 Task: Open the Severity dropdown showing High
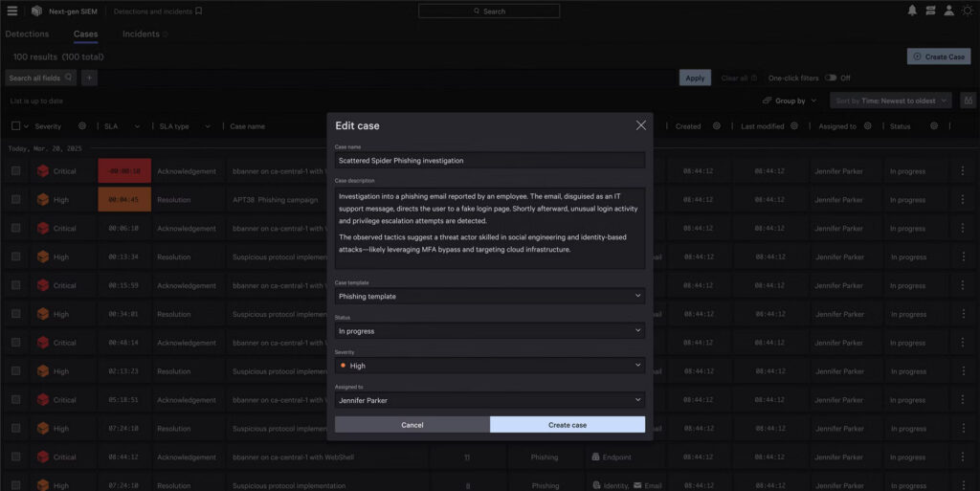point(490,366)
